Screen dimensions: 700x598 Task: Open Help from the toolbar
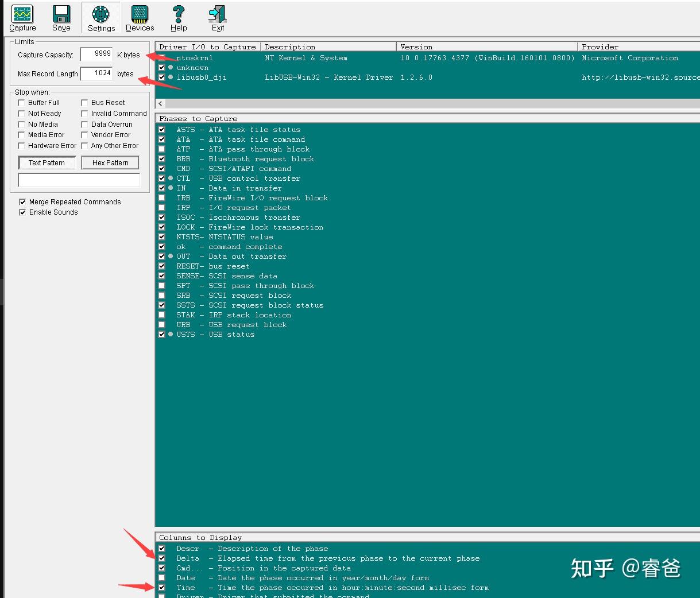(x=179, y=18)
